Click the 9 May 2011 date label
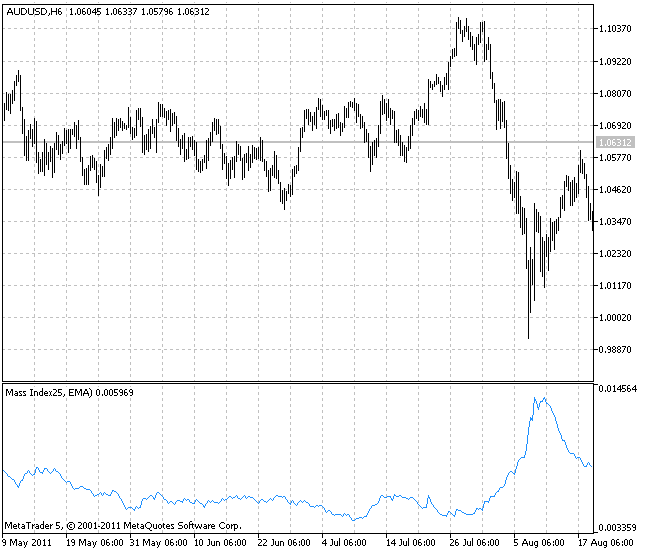 [28, 543]
